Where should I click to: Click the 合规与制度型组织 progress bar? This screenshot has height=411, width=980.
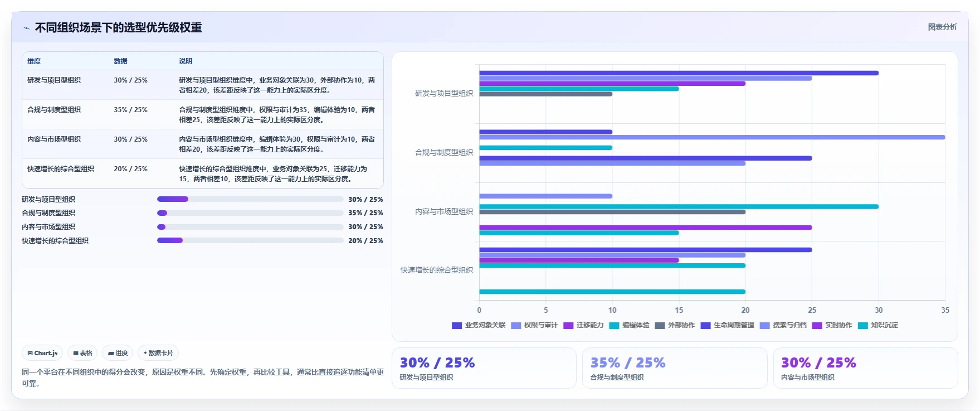pyautogui.click(x=250, y=213)
